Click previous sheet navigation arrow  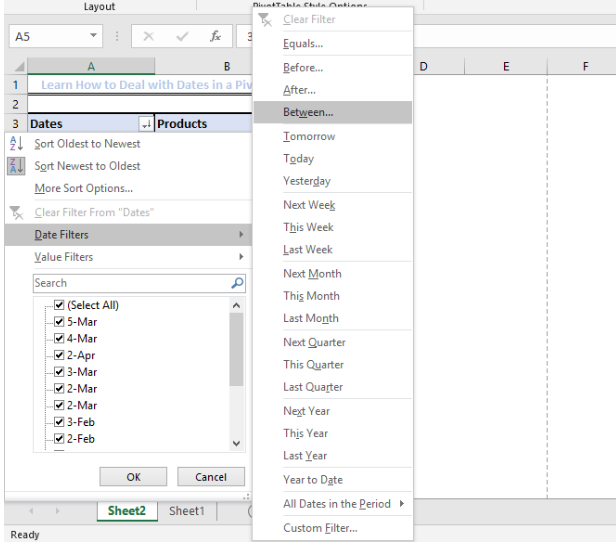click(x=31, y=511)
